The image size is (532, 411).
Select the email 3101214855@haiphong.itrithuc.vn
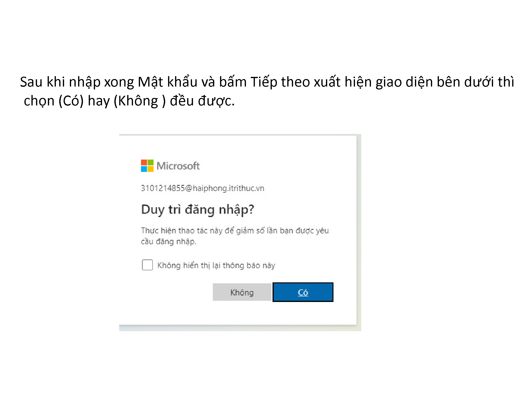[x=202, y=188]
